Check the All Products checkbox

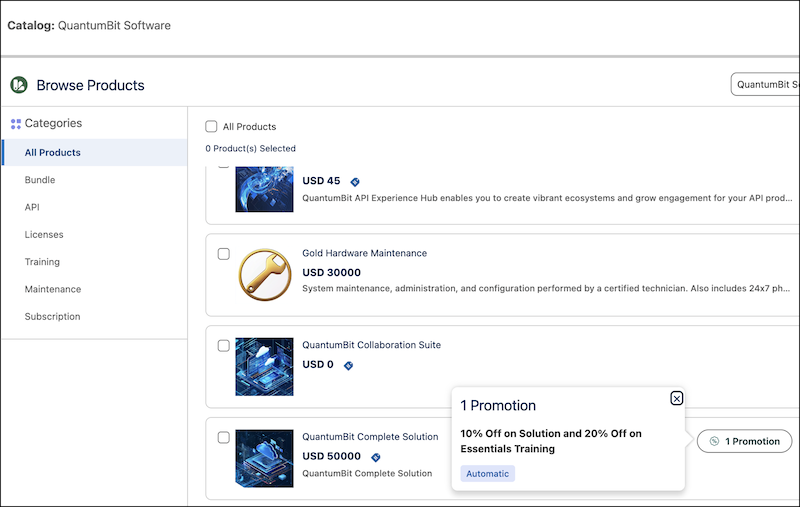pyautogui.click(x=211, y=126)
